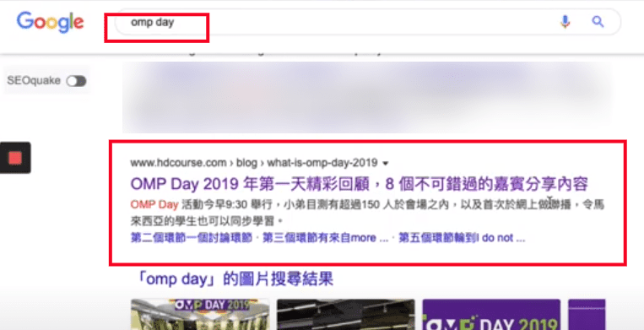Open the second dark image thumbnail

346,315
